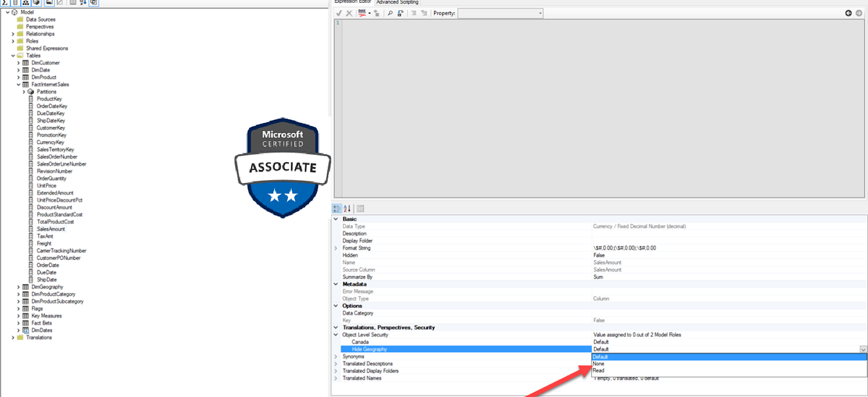
Task: Expand the DimCustomer table
Action: pos(19,63)
